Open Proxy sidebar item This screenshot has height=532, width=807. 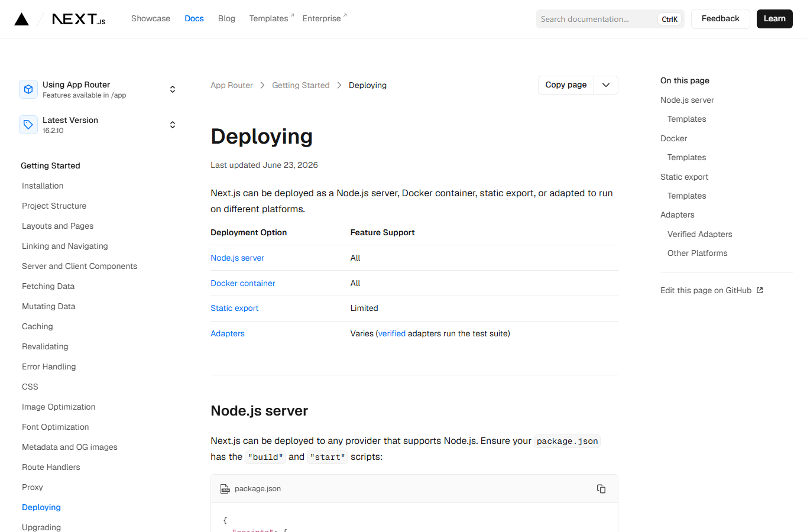click(x=33, y=487)
